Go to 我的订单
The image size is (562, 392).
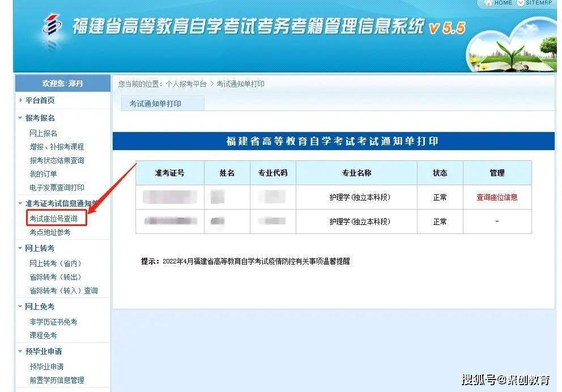(43, 174)
